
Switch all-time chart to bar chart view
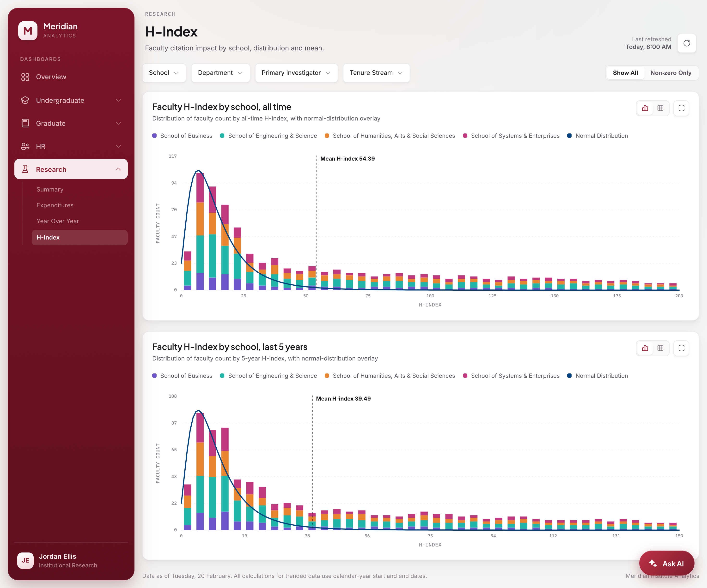[645, 108]
